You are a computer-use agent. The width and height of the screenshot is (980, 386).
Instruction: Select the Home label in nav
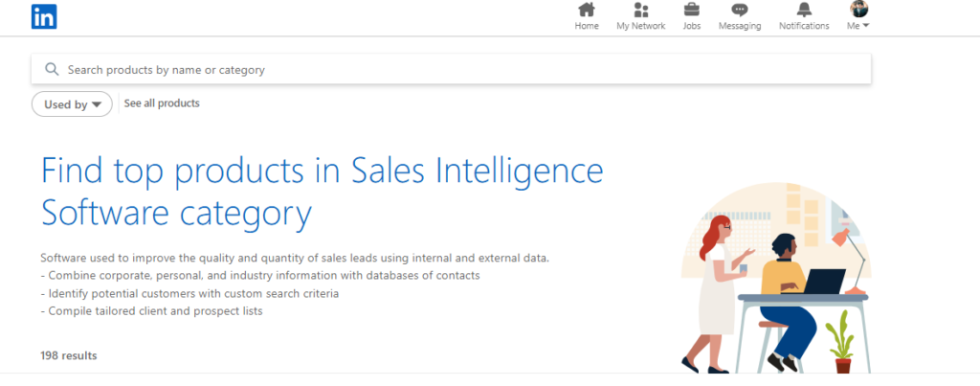587,26
